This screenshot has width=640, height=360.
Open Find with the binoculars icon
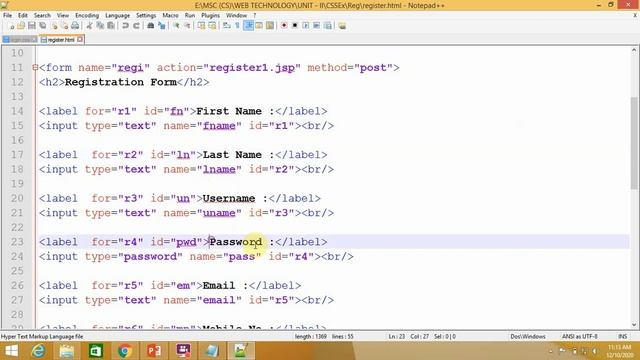[x=151, y=26]
